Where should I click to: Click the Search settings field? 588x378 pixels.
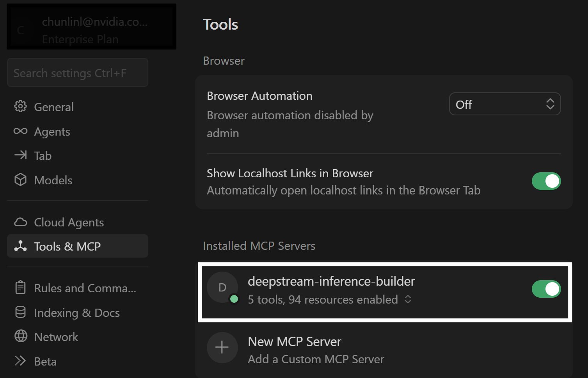pyautogui.click(x=77, y=72)
